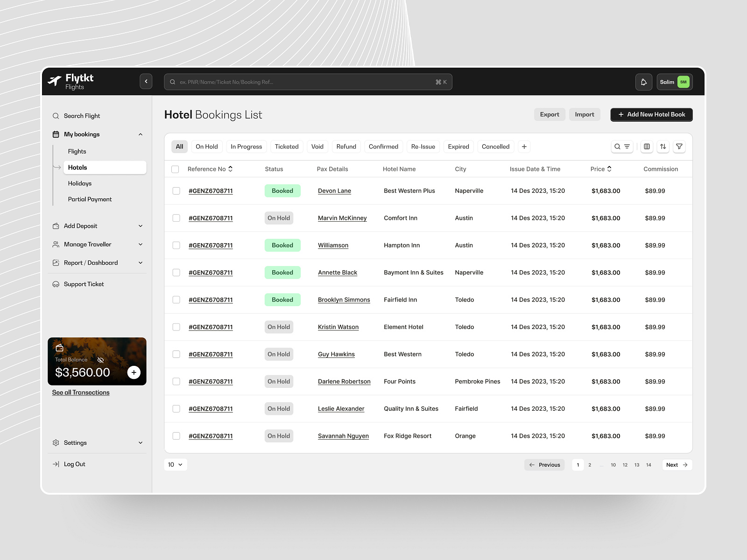The image size is (747, 560).
Task: Collapse the My bookings section chevron
Action: pos(141,134)
